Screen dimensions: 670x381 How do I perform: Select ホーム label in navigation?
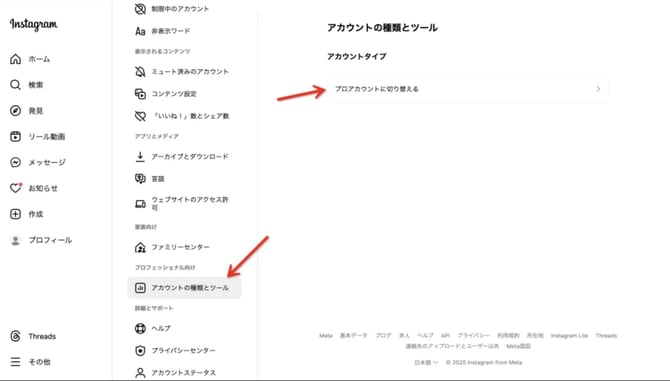[39, 59]
